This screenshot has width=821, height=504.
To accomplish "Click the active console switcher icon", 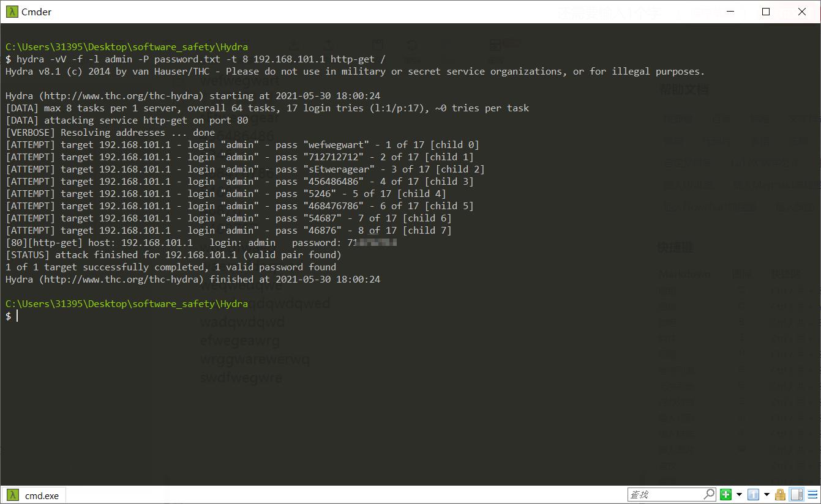I will pos(754,494).
